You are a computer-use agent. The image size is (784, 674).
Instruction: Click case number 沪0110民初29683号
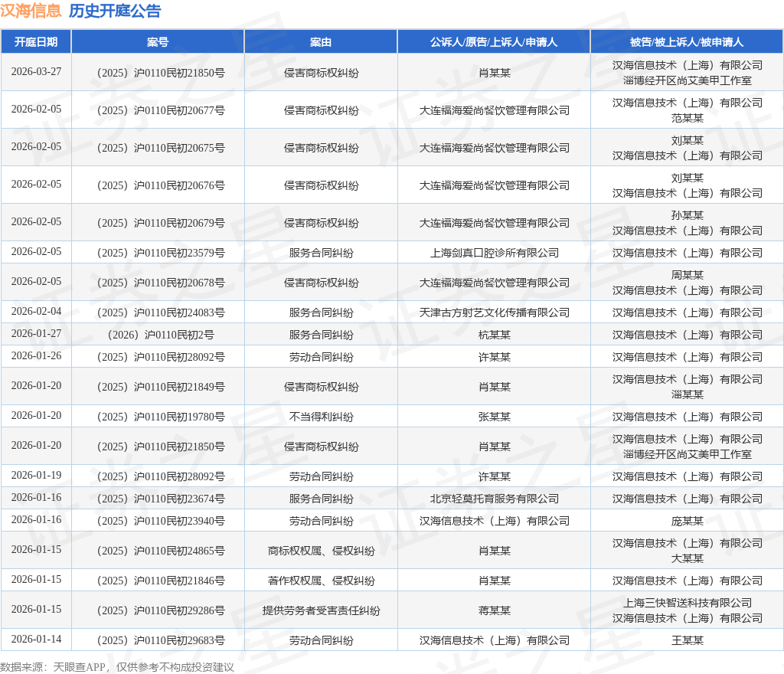[x=160, y=641]
